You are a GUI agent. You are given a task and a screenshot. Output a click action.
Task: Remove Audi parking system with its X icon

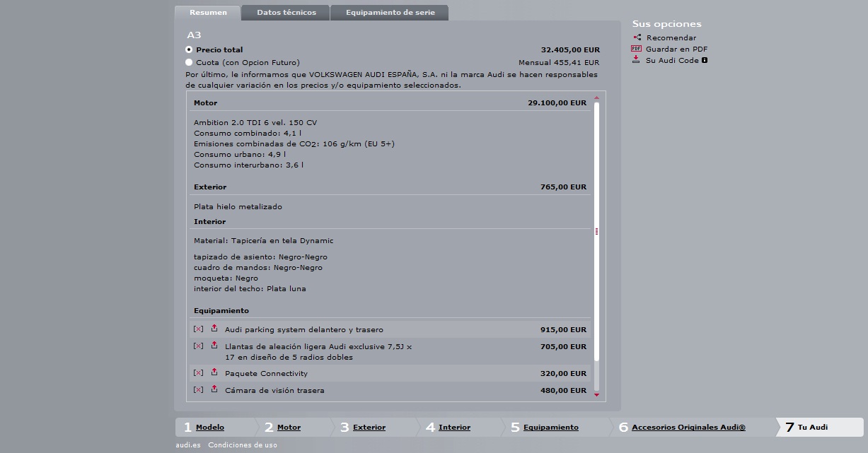(198, 329)
